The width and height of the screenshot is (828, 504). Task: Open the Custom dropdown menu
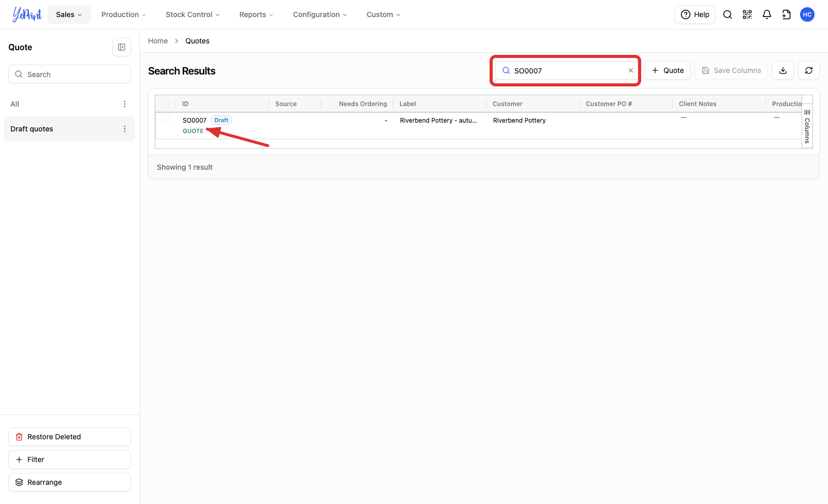click(x=383, y=14)
